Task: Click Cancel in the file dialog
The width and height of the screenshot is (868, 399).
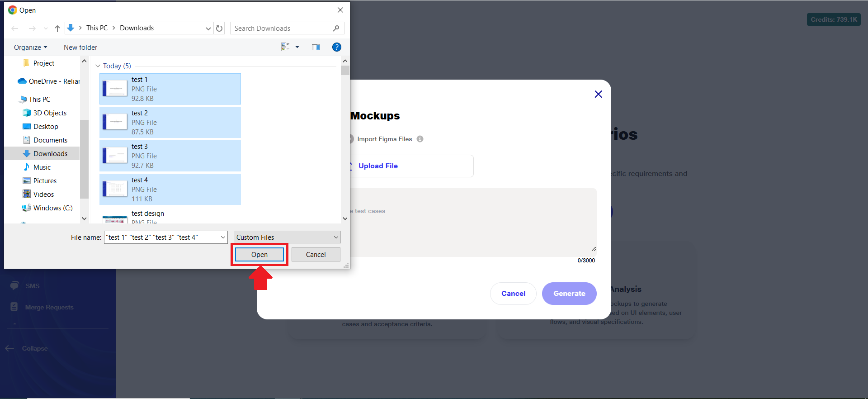Action: pos(316,254)
